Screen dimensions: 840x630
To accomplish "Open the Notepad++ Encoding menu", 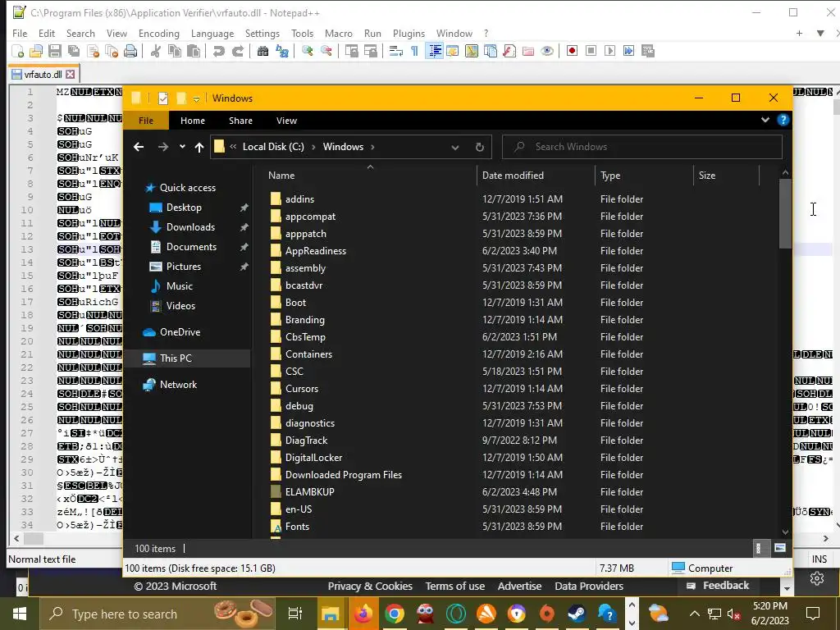I will point(159,33).
